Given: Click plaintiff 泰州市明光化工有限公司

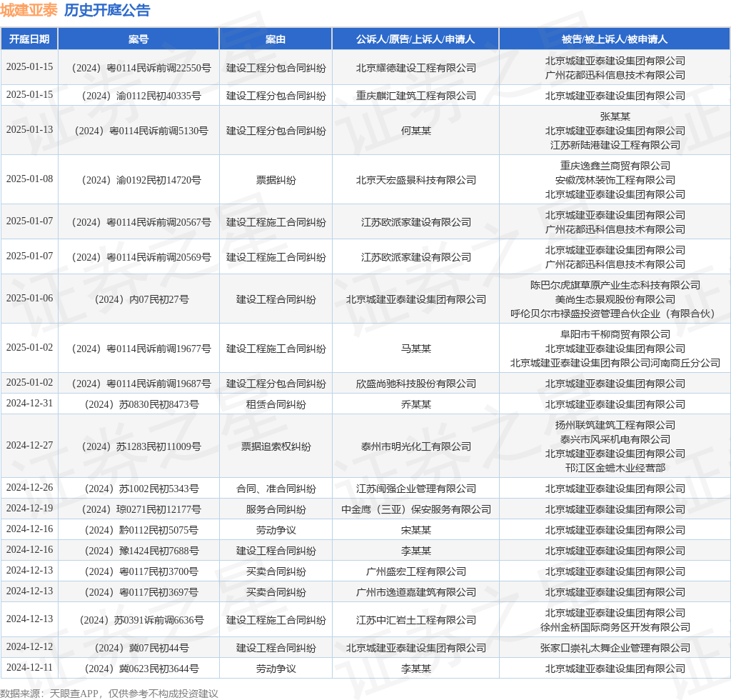Looking at the screenshot, I should 416,446.
